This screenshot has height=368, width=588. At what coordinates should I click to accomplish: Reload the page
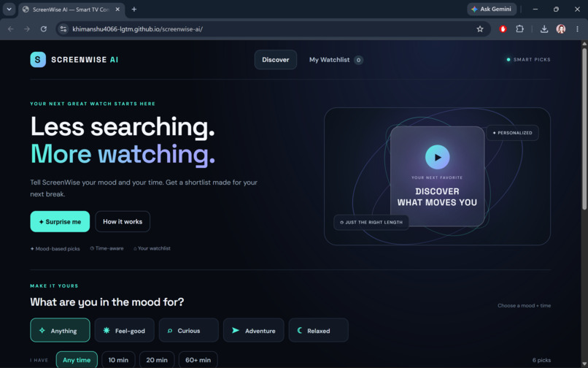pyautogui.click(x=44, y=29)
